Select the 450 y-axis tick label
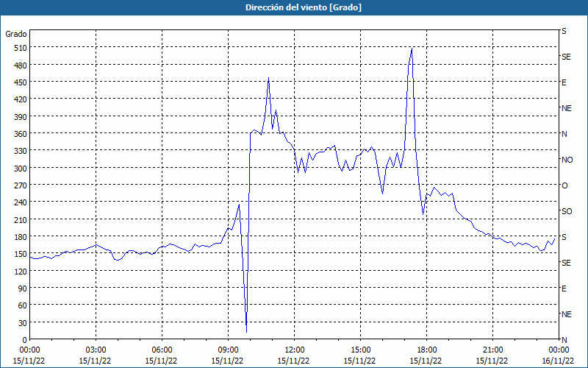This screenshot has width=588, height=368. [21, 82]
